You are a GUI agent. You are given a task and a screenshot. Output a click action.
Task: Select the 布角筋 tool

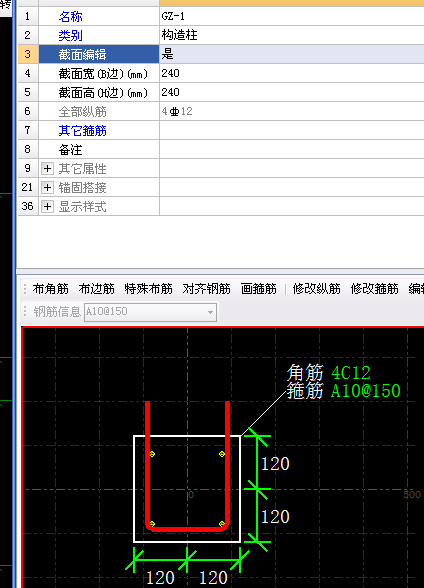(x=51, y=289)
